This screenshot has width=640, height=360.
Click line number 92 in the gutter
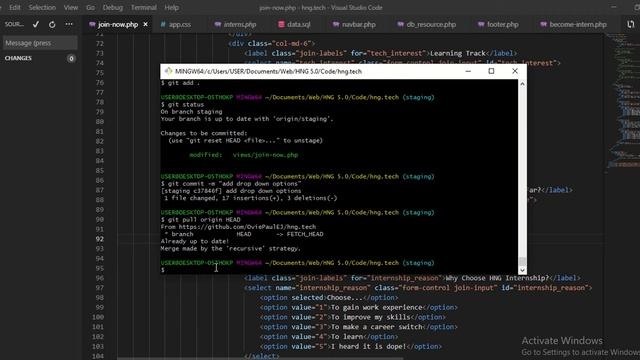coord(100,239)
